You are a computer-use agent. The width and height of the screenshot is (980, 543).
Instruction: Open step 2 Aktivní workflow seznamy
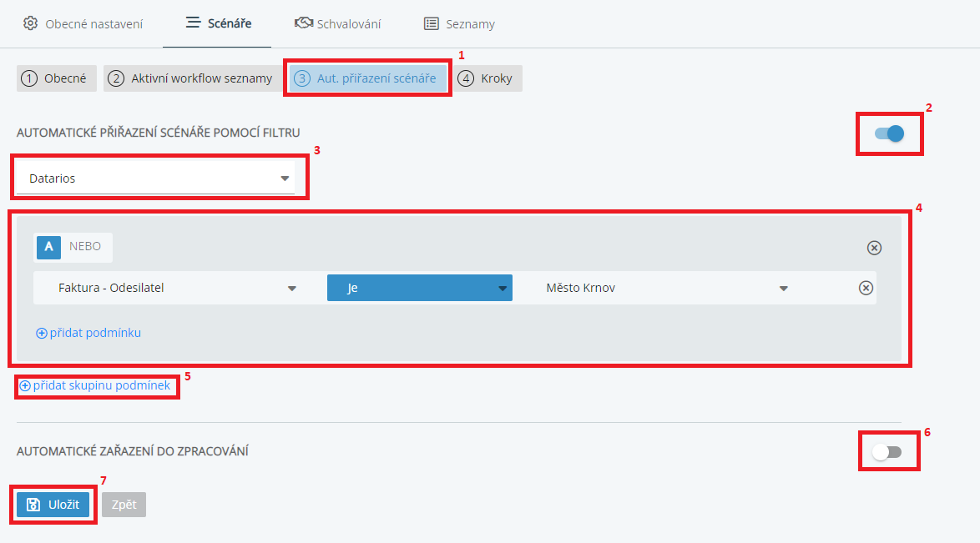pos(192,78)
